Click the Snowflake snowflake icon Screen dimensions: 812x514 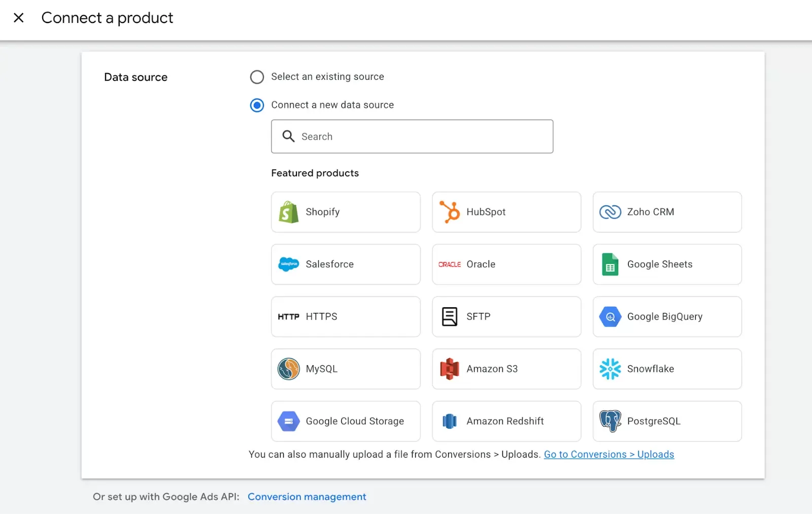click(x=610, y=369)
